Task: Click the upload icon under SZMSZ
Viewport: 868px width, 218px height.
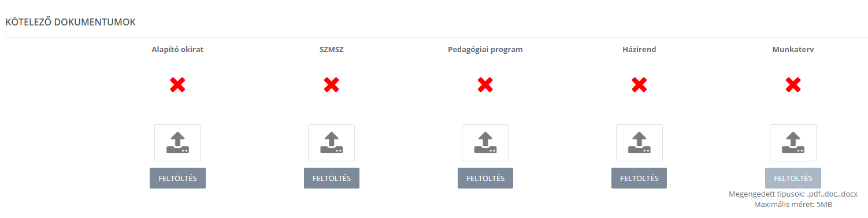Action: [331, 142]
